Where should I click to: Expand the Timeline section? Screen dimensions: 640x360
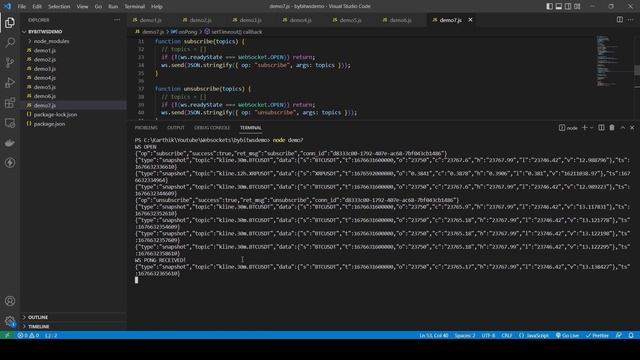[73, 327]
